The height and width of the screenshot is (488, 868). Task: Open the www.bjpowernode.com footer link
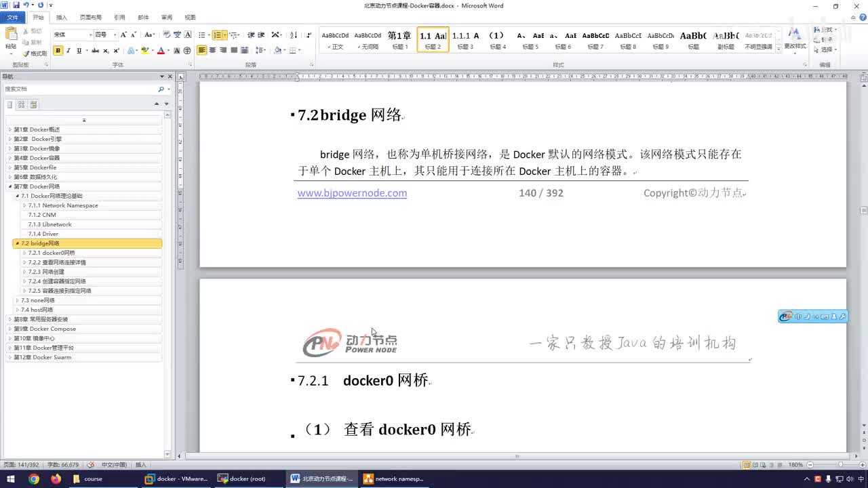(352, 193)
